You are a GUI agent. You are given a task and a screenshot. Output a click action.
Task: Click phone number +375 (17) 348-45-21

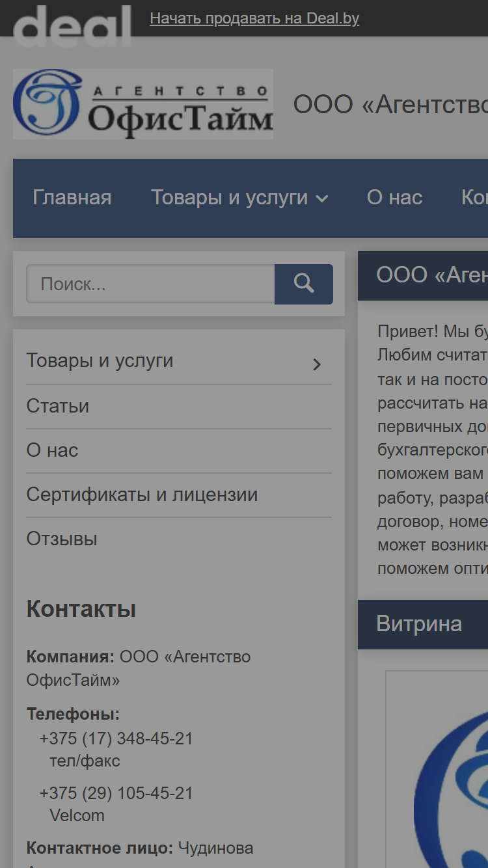pyautogui.click(x=116, y=739)
